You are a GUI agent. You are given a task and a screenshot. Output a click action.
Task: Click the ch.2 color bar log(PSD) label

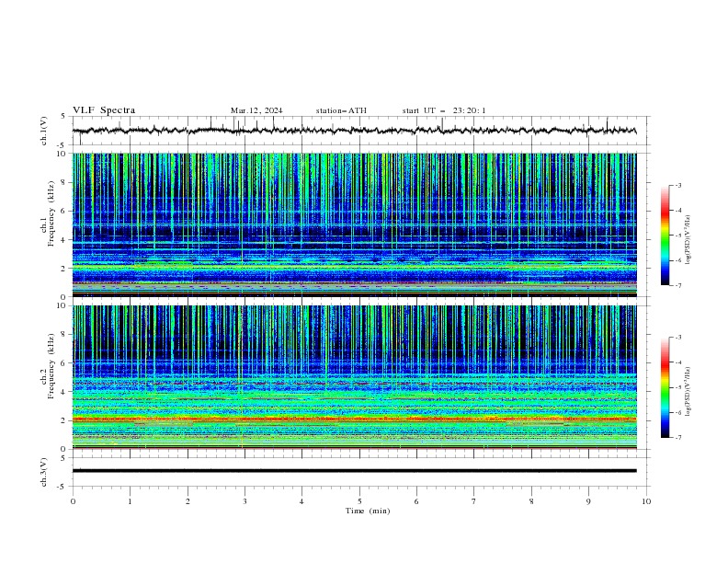coord(688,392)
